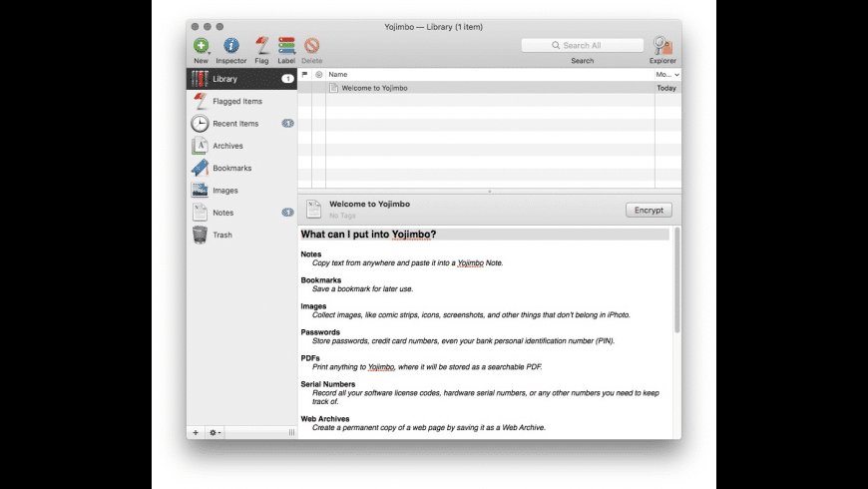
Task: Sort items by Name column header
Action: point(490,74)
